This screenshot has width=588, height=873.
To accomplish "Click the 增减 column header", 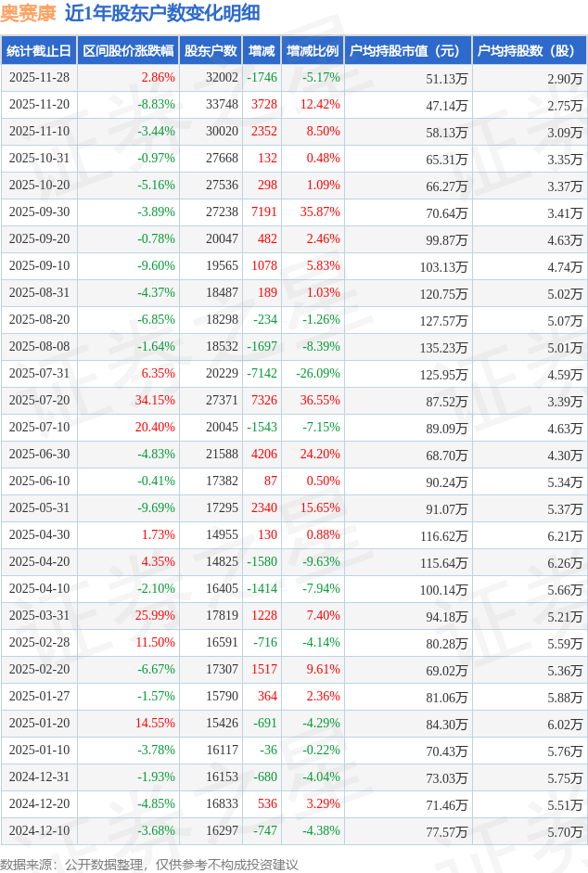I will 262,51.
